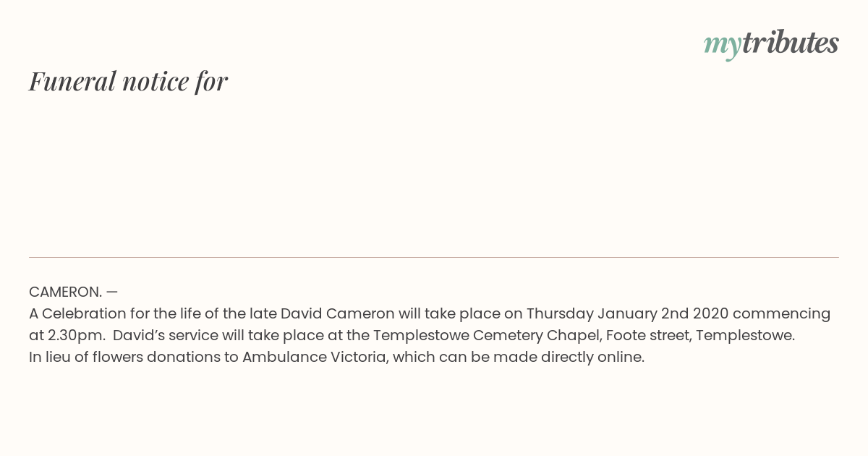This screenshot has width=868, height=456.
Task: Click the date "Thursday January 2nd 2020"
Action: (627, 313)
